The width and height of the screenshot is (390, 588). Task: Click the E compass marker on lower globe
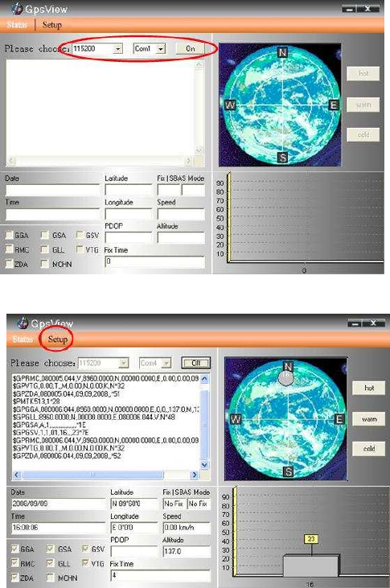[339, 419]
